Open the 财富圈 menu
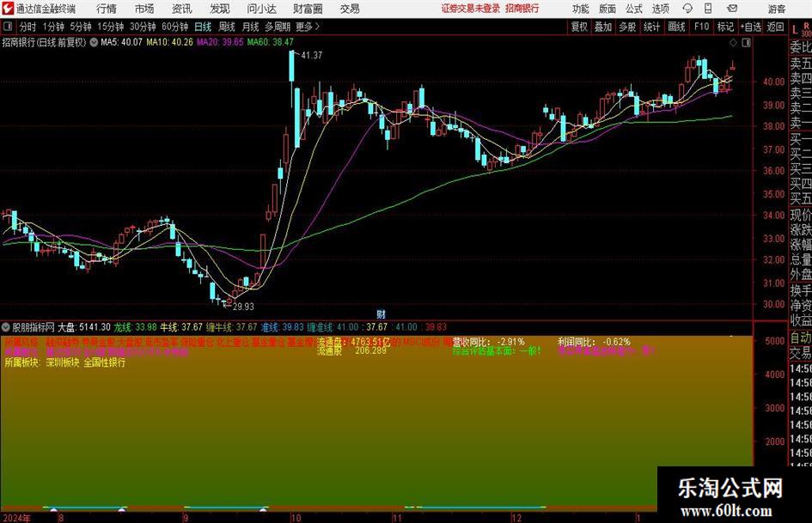The image size is (812, 523). (308, 9)
